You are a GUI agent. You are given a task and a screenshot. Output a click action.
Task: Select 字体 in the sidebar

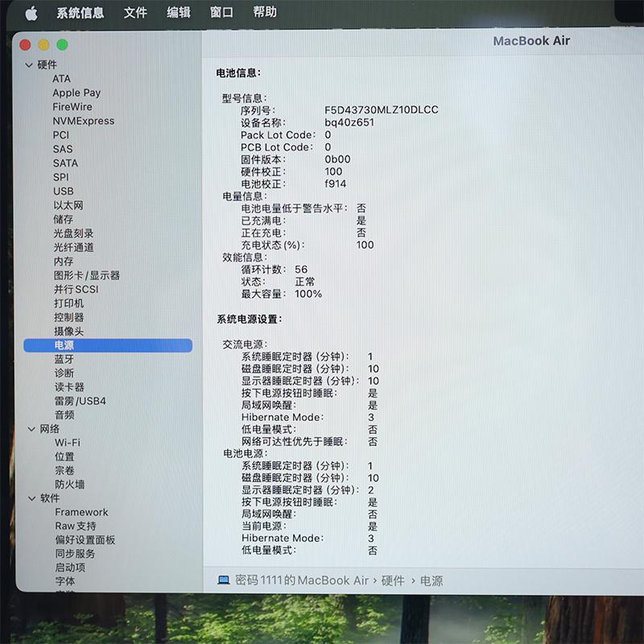(x=65, y=581)
